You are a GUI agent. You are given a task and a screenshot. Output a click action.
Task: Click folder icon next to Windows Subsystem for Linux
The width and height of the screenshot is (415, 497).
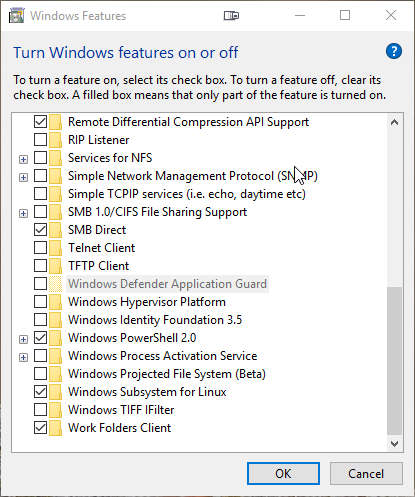55,392
